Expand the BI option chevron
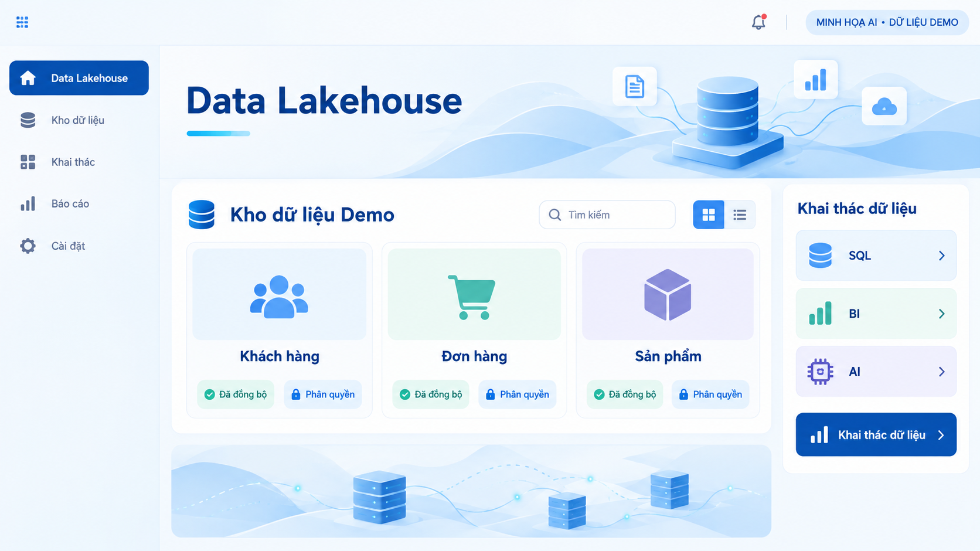 tap(941, 314)
